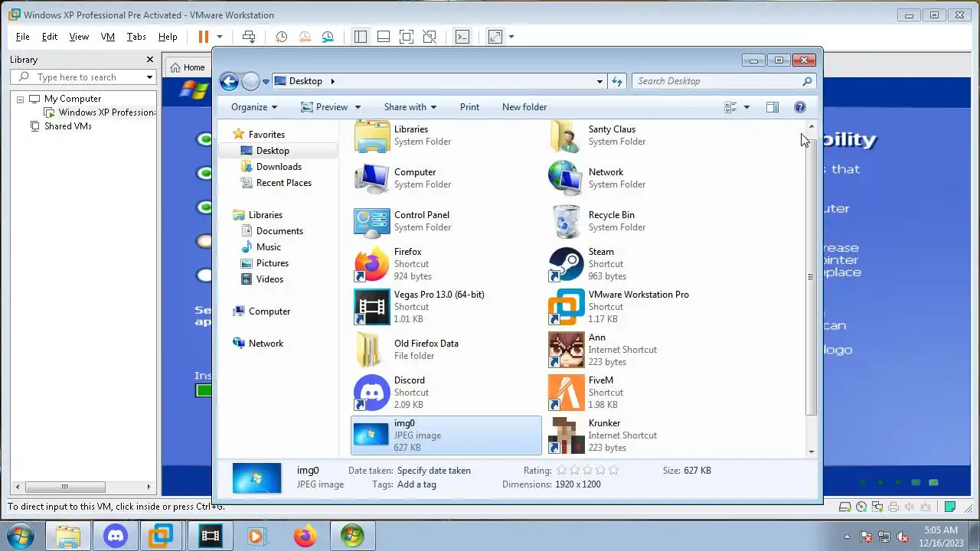
Task: Open the Organize menu
Action: pos(254,107)
